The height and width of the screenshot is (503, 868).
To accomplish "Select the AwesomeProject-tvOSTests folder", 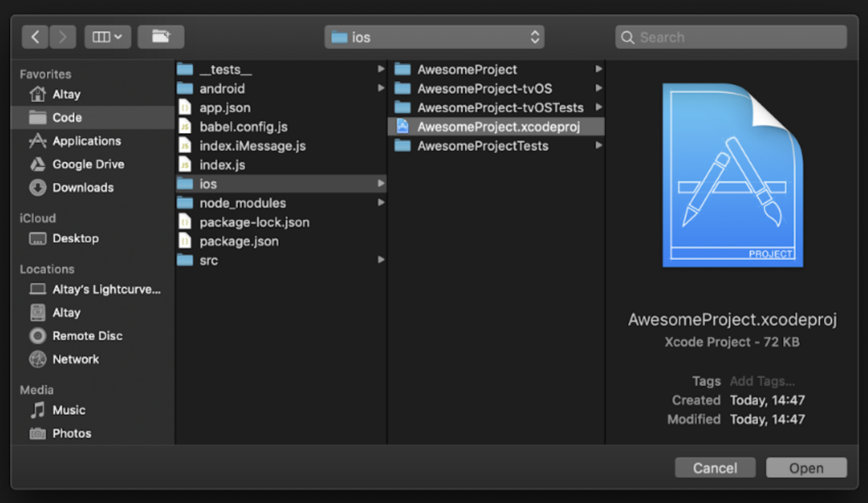I will tap(496, 107).
